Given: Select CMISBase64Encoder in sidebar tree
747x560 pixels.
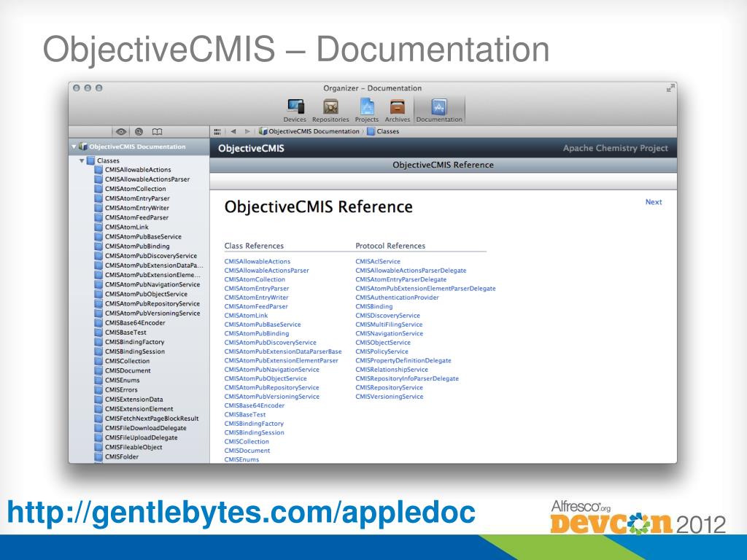Looking at the screenshot, I should coord(130,323).
